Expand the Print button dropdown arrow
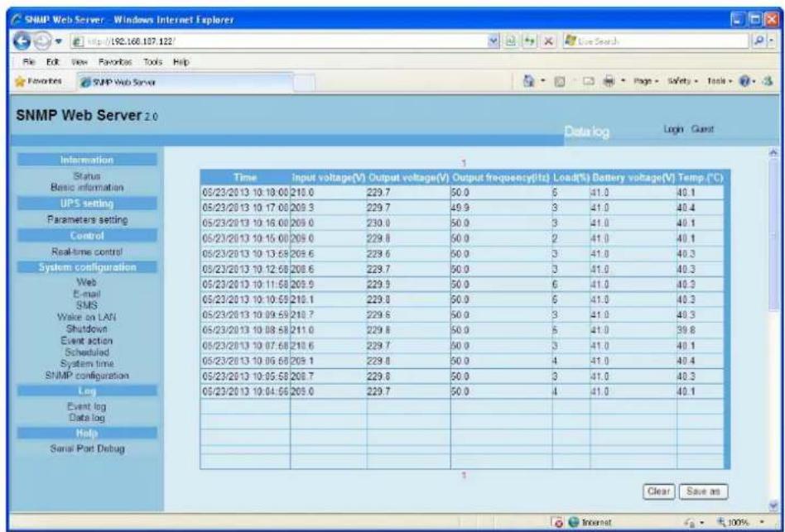 [624, 81]
